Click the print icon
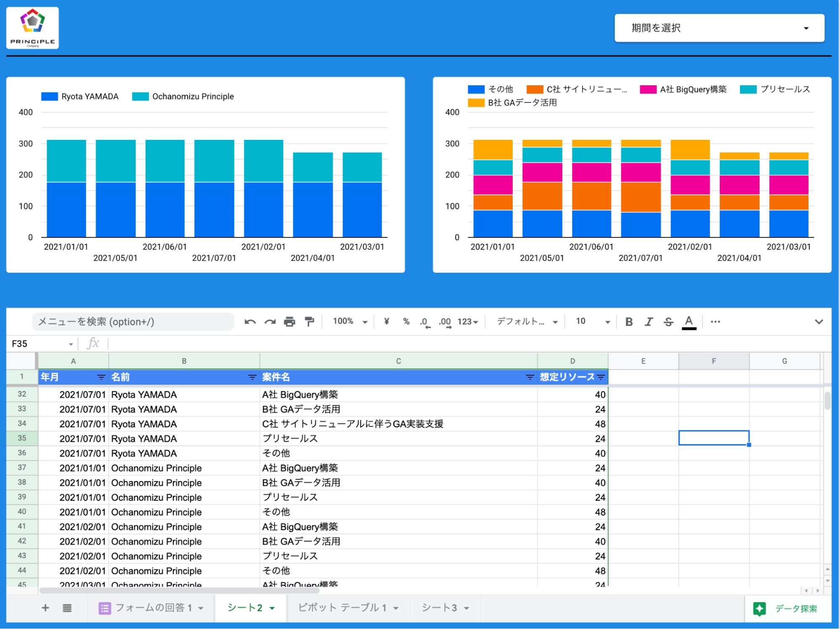 coord(290,322)
